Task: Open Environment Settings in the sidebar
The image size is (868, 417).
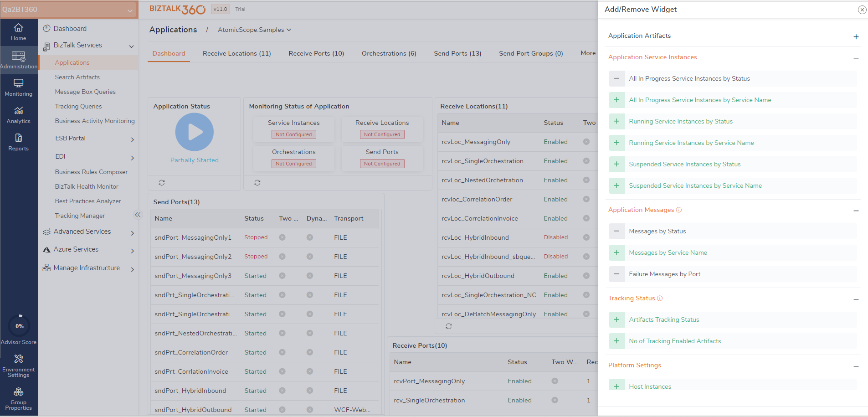Action: [x=19, y=366]
